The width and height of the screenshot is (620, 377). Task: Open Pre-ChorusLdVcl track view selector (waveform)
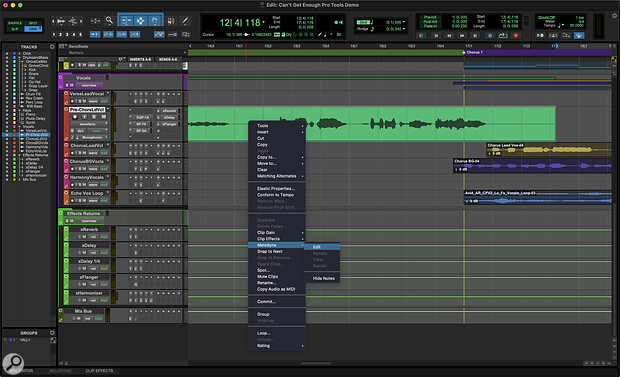[88, 124]
